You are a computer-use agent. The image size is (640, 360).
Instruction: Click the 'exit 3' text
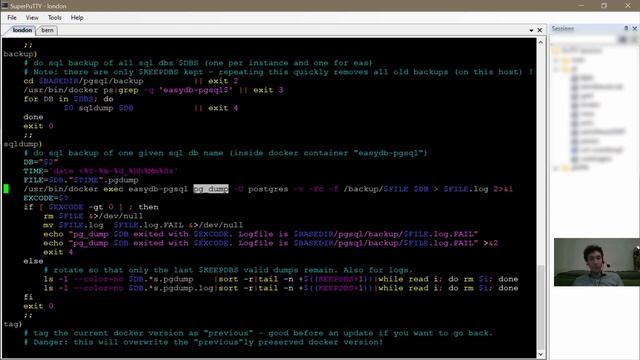tap(268, 90)
